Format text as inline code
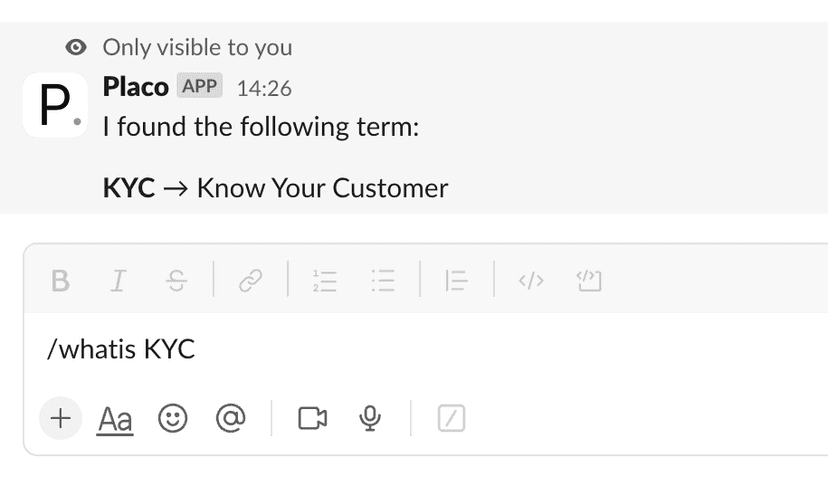Screen dimensions: 828x477 pyautogui.click(x=530, y=281)
